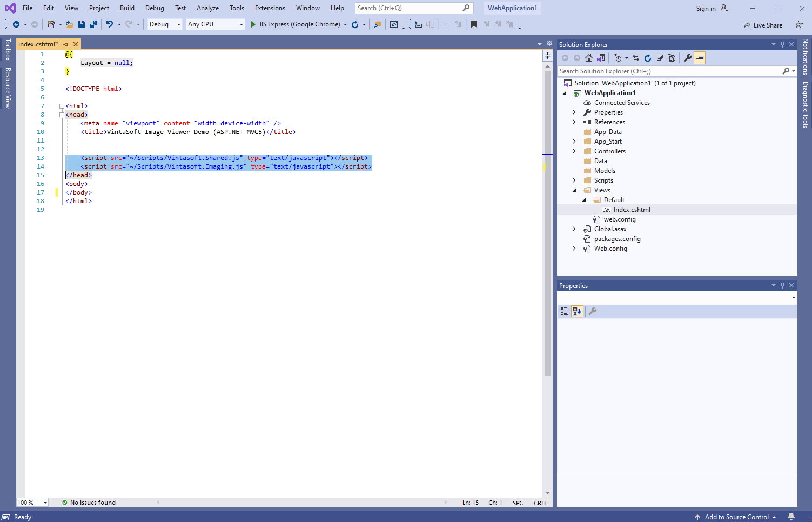
Task: Click Sync with Active Document arrows icon
Action: click(x=636, y=58)
